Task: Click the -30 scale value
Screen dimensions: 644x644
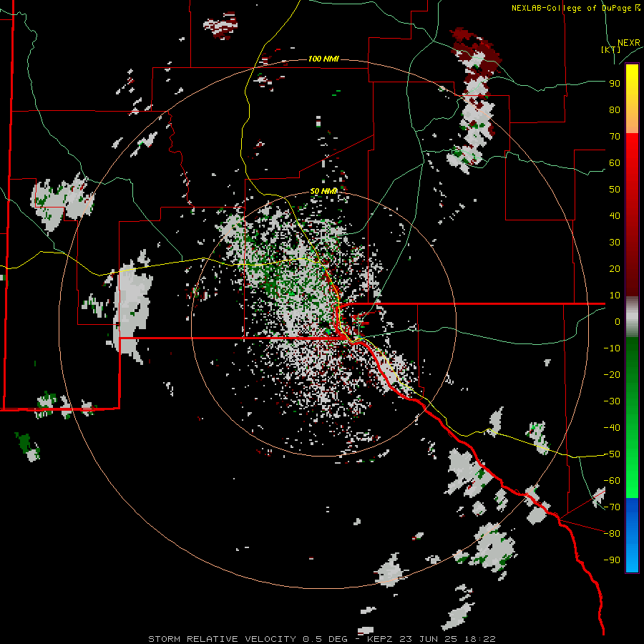Action: click(x=612, y=401)
